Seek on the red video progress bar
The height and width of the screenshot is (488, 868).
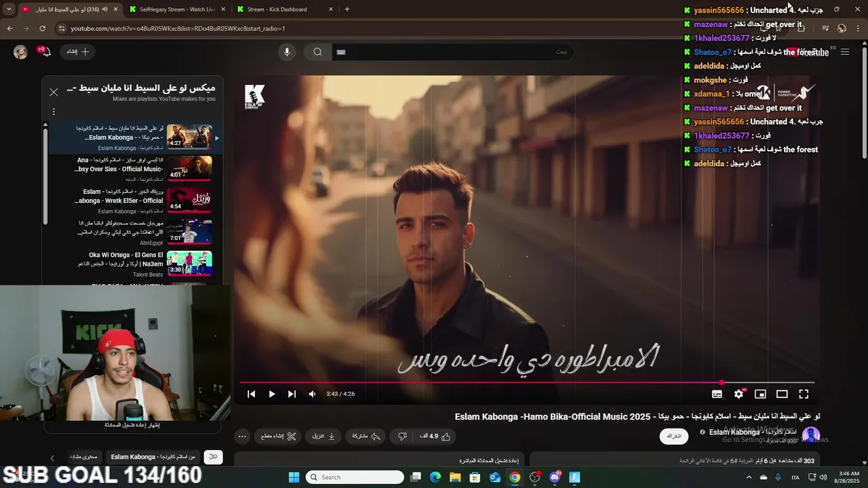coord(526,383)
